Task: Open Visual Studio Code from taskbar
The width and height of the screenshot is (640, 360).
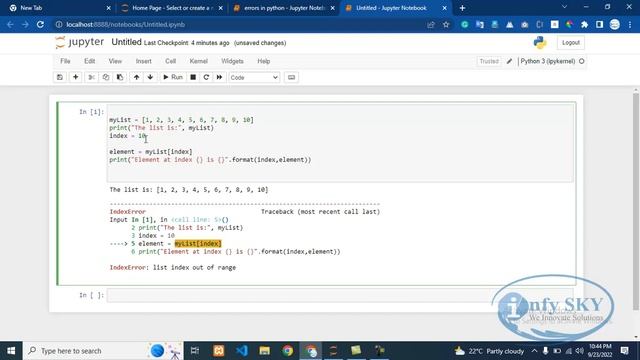Action: (x=241, y=351)
